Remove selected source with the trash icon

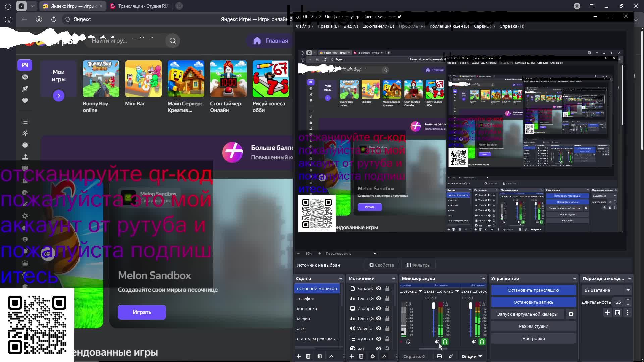pyautogui.click(x=361, y=356)
